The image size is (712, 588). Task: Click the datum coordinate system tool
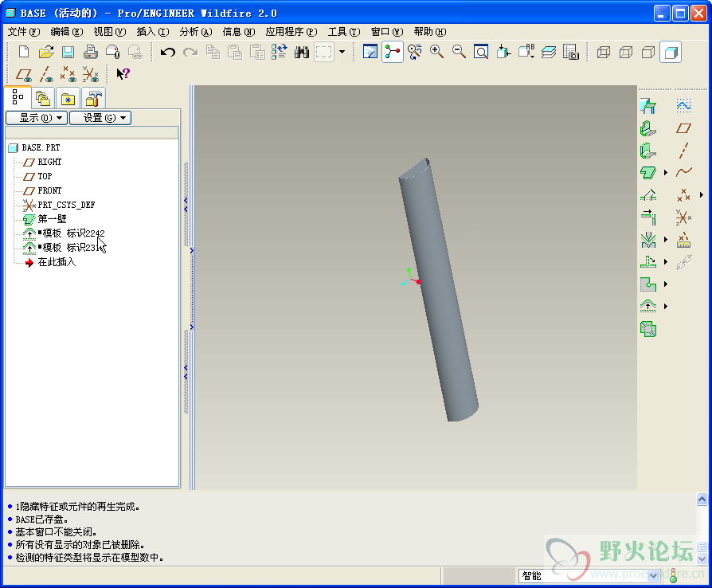[683, 218]
